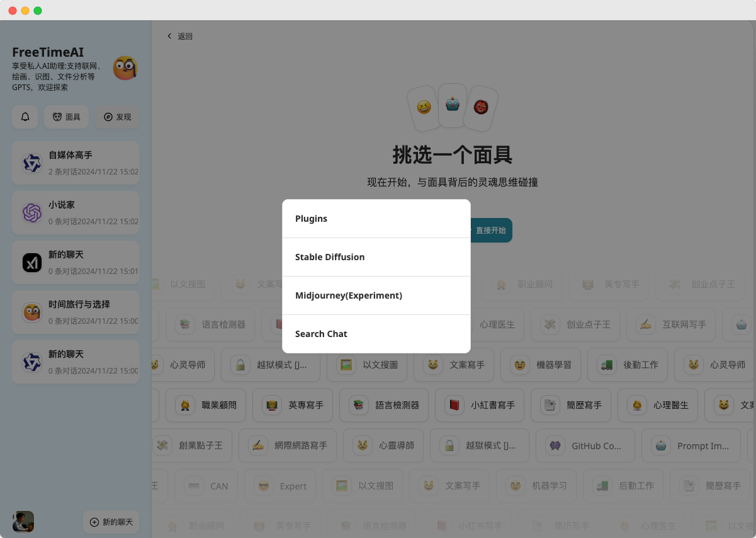756x538 pixels.
Task: Select the GitHub Co... mask
Action: (x=585, y=445)
